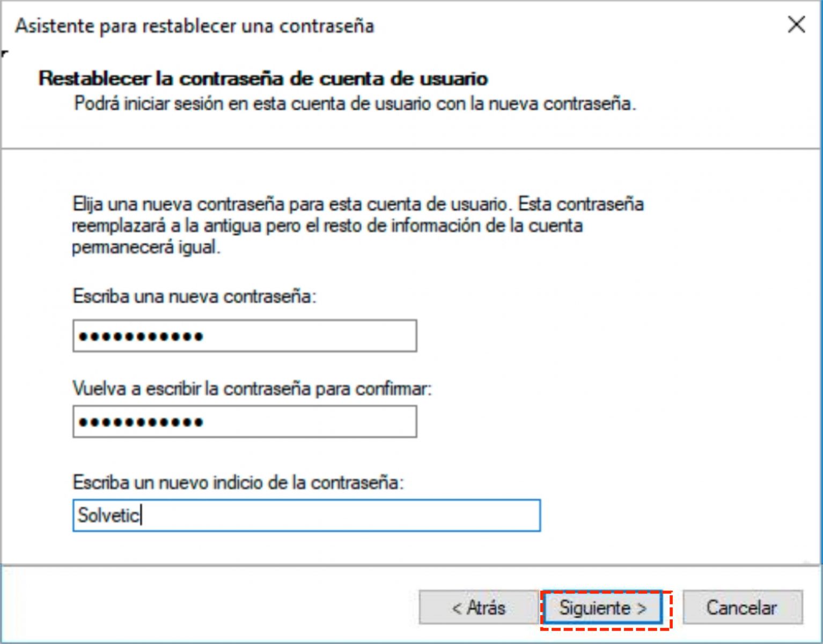The width and height of the screenshot is (823, 644).
Task: Click the password hint field containing Solvetic
Action: click(306, 515)
